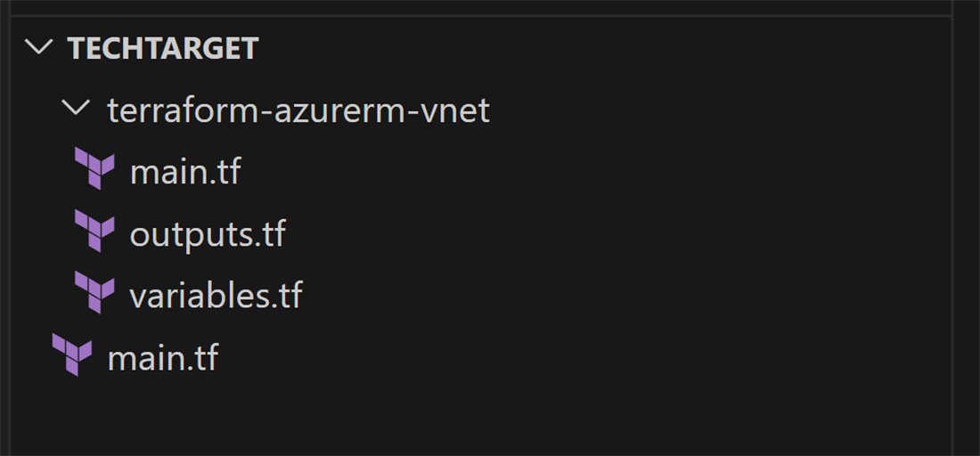Viewport: 980px width, 456px height.
Task: Open the variables.tf file
Action: click(x=216, y=295)
